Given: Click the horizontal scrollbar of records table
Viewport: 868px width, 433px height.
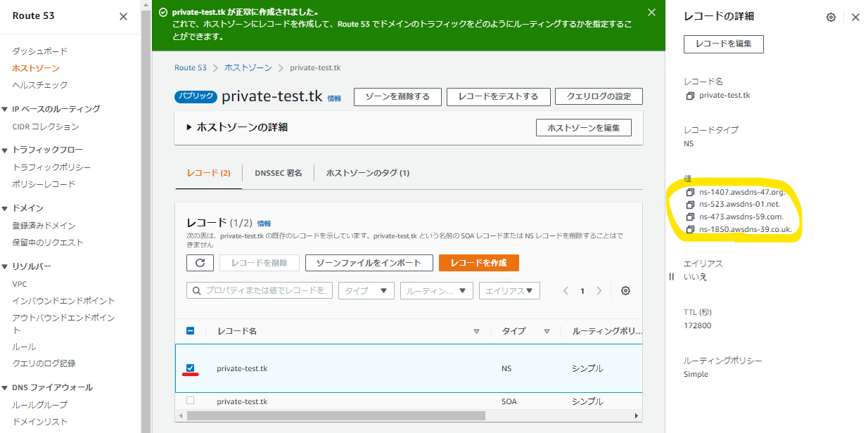Looking at the screenshot, I should coord(336,415).
